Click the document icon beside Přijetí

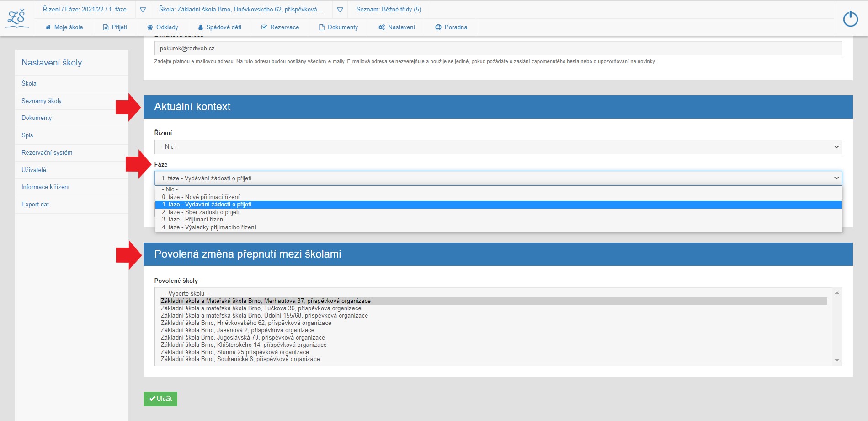(106, 27)
